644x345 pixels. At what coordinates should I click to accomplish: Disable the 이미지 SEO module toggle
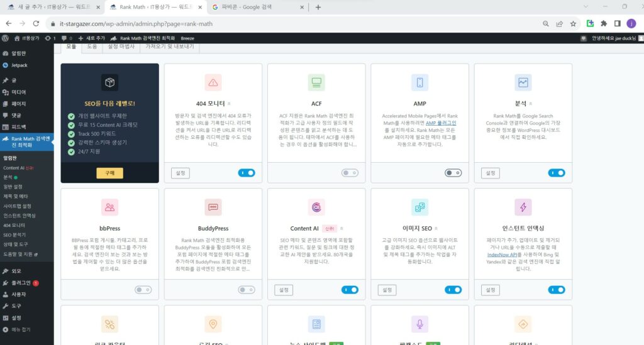pyautogui.click(x=453, y=290)
